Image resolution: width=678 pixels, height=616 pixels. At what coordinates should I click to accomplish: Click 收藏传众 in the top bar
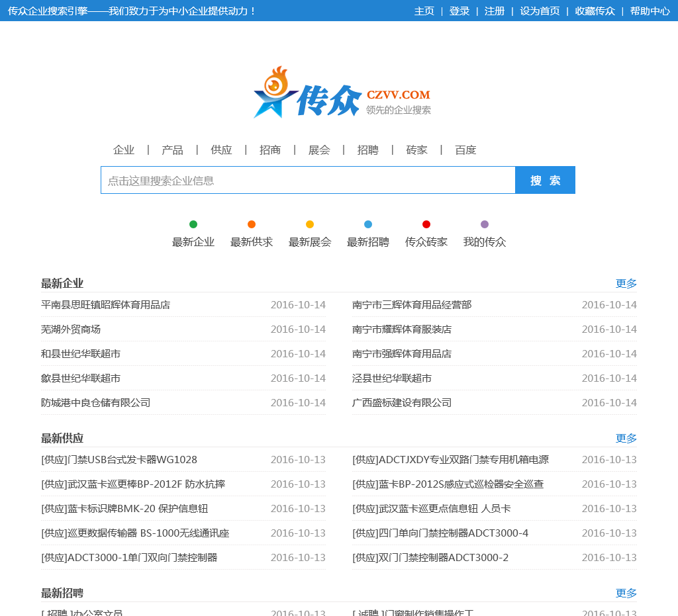tap(595, 11)
